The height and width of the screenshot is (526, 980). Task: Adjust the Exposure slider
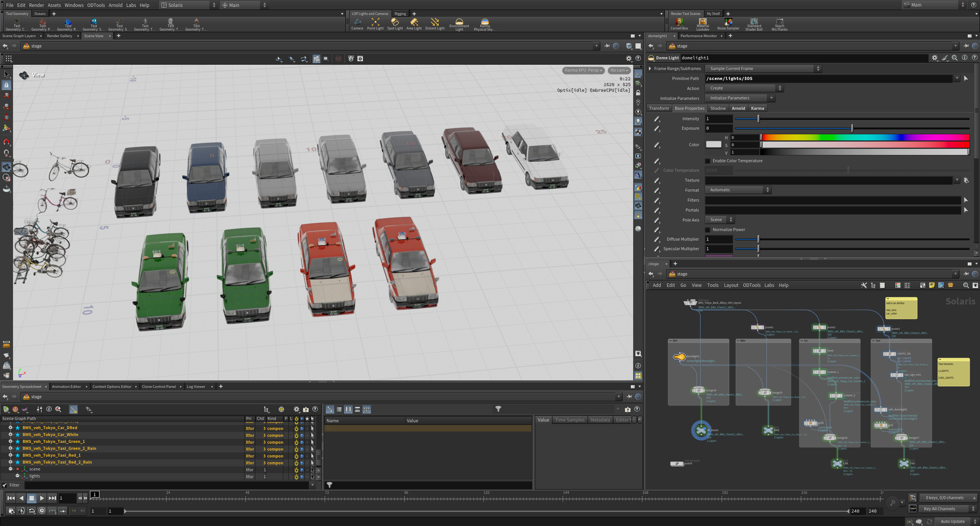click(852, 128)
